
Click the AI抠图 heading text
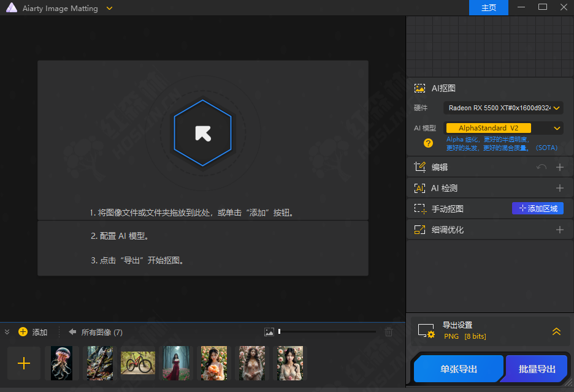tap(443, 88)
